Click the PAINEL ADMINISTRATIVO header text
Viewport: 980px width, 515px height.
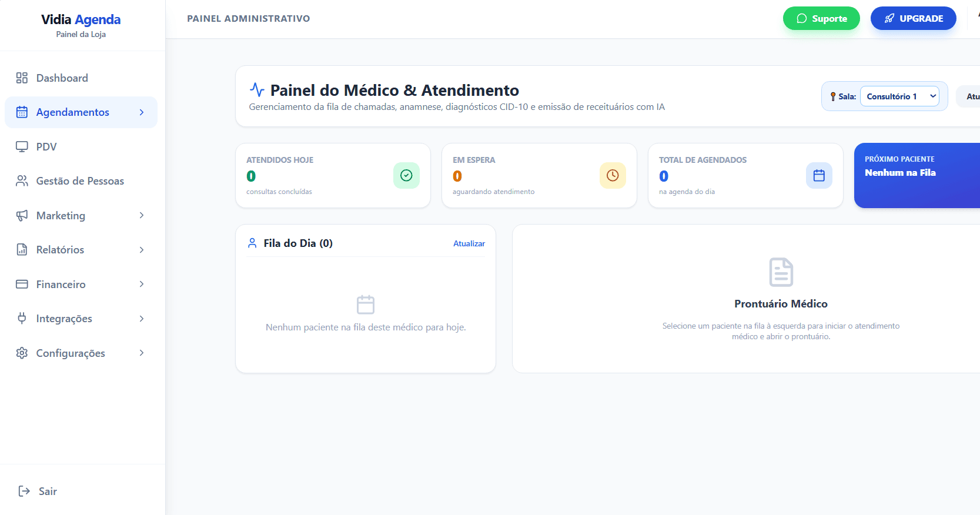[249, 19]
